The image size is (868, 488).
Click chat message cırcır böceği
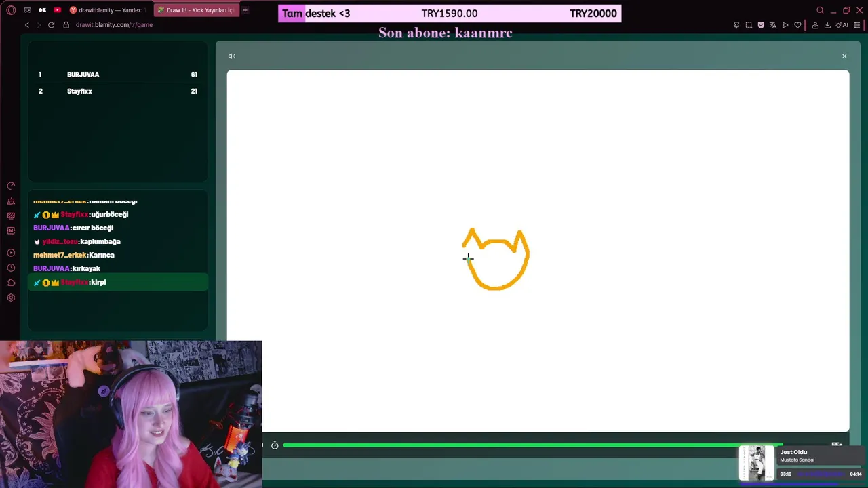93,228
